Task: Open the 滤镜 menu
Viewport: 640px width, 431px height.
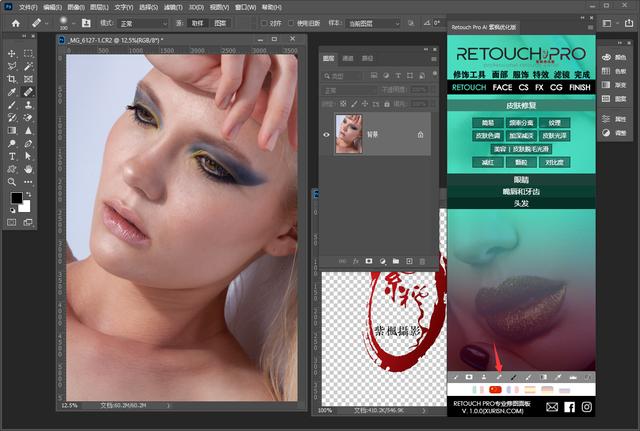Action: click(x=173, y=7)
